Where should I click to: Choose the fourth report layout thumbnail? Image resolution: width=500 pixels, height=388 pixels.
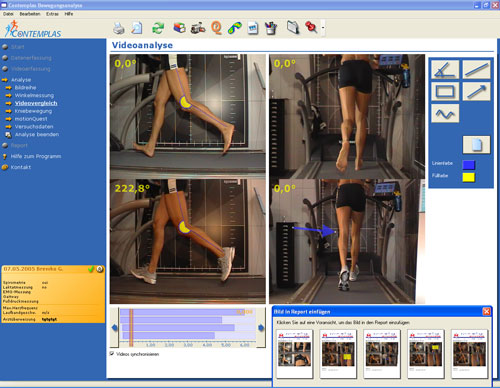point(426,354)
